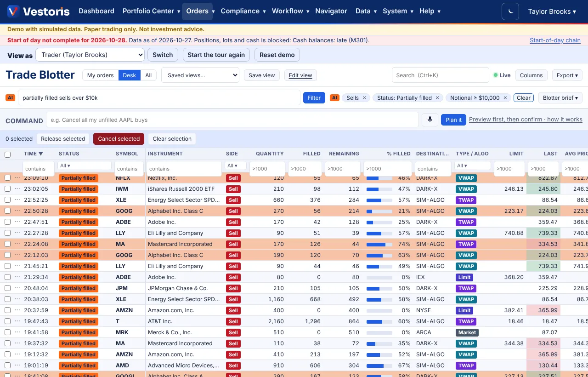Click the Symbol contains filter field

click(x=128, y=169)
